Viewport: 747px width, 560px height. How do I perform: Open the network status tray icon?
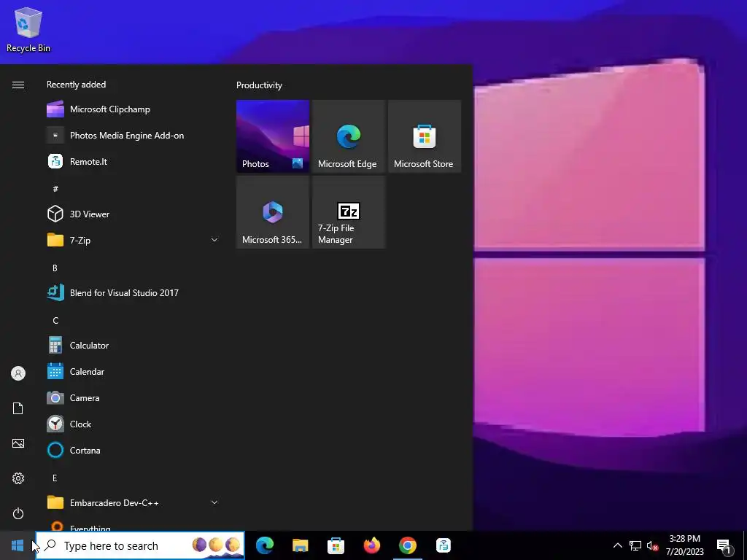635,545
